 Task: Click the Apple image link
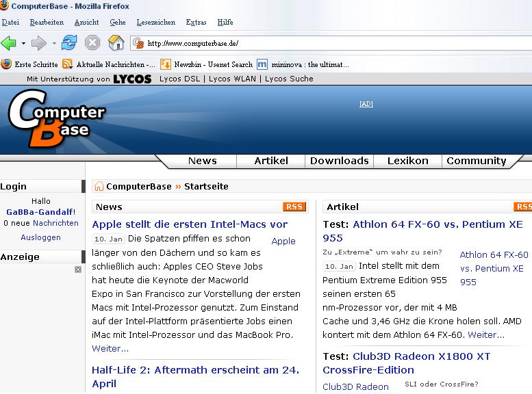283,241
